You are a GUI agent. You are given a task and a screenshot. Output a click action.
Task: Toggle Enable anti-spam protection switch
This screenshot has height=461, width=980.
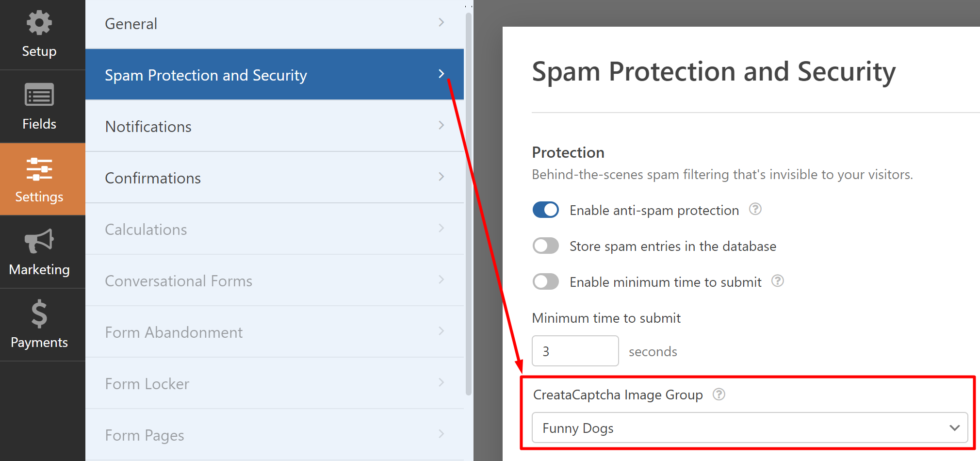(545, 210)
